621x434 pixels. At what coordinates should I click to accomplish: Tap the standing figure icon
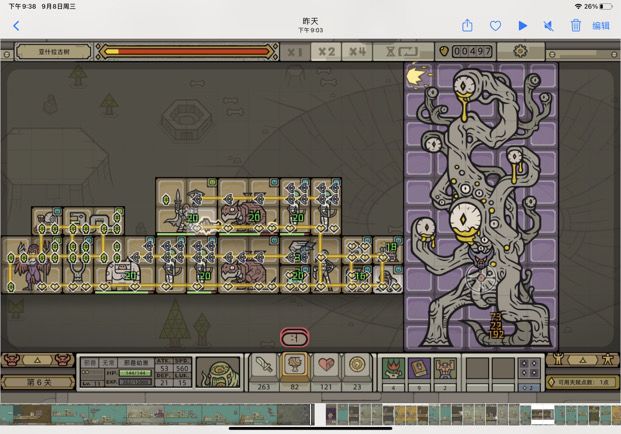click(608, 360)
